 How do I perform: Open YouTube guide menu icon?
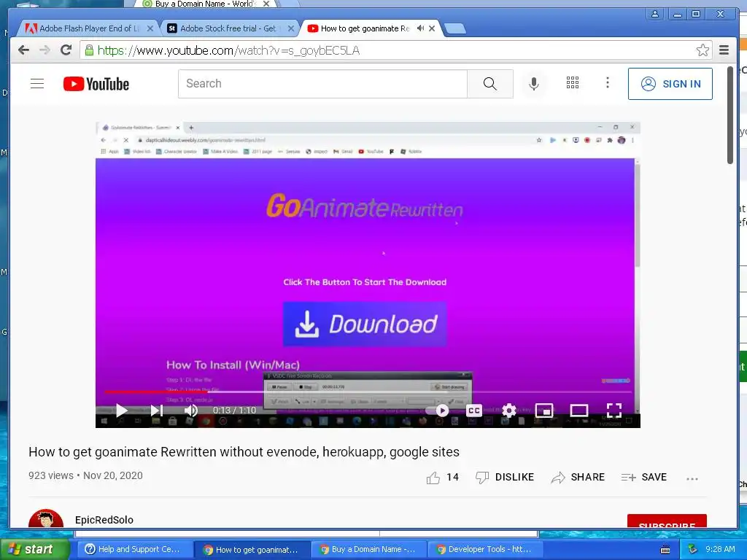pyautogui.click(x=37, y=84)
